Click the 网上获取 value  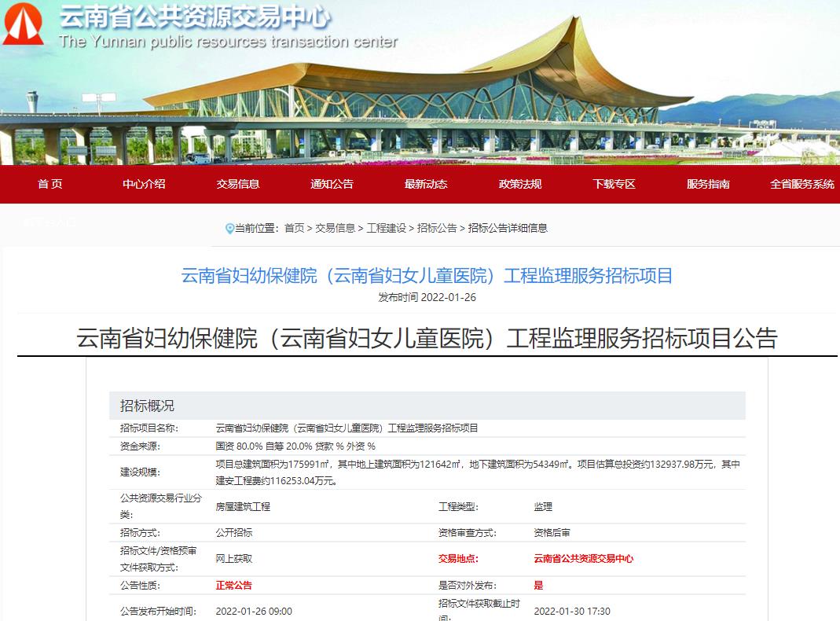pyautogui.click(x=233, y=559)
